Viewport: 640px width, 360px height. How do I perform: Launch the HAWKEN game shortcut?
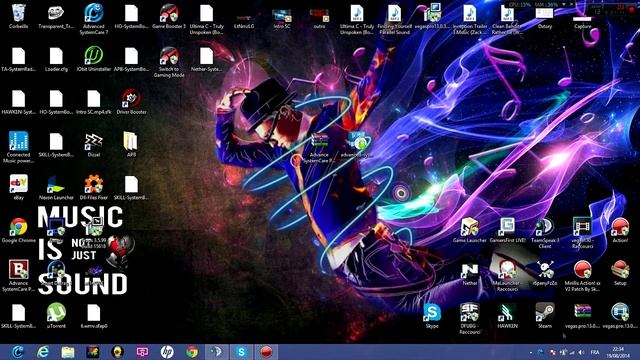tap(507, 316)
